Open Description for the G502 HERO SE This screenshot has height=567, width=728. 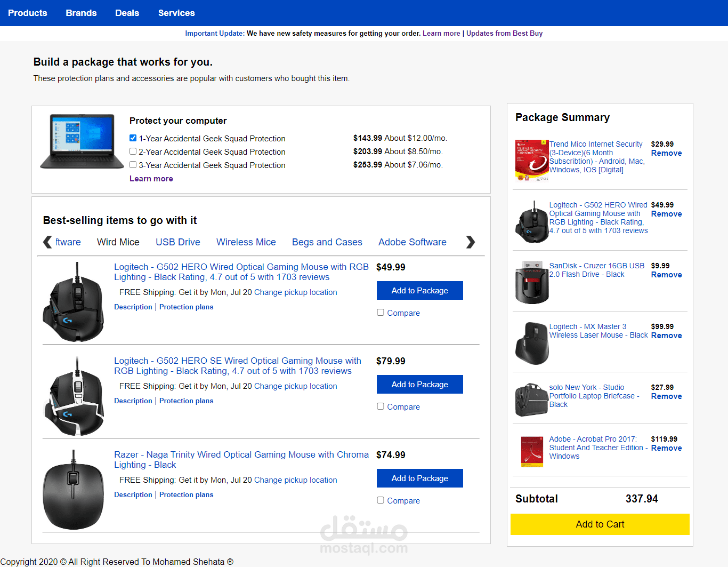pos(133,401)
